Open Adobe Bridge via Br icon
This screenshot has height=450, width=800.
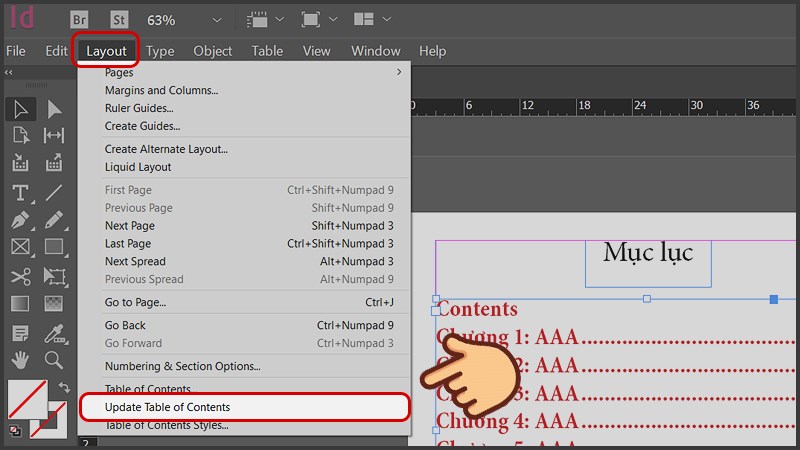79,20
